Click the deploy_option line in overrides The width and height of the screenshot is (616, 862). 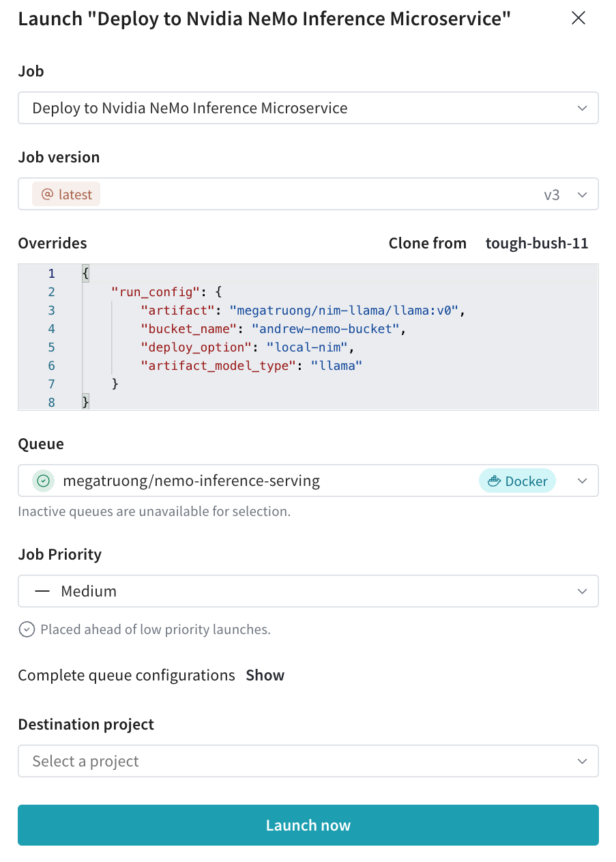244,347
